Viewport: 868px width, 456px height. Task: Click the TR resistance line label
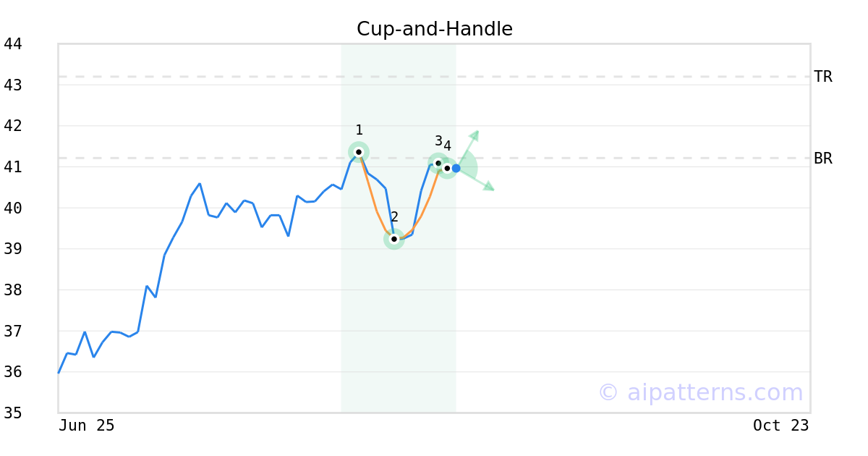tap(823, 76)
